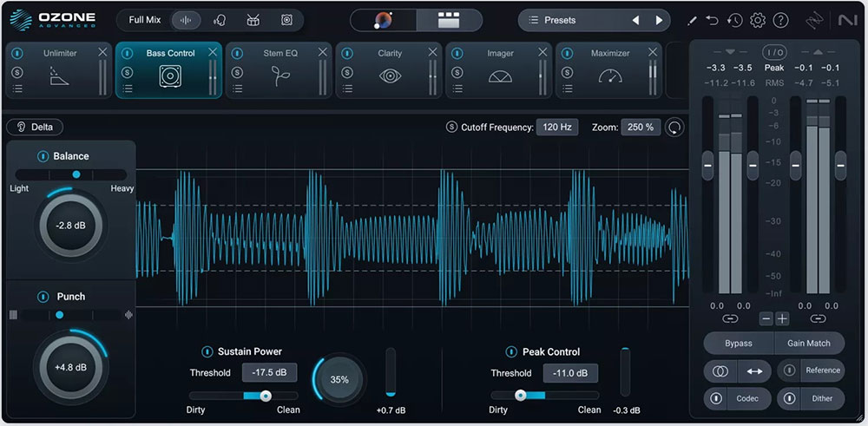Viewport: 868px width, 426px height.
Task: Open the Presets browser
Action: point(560,21)
